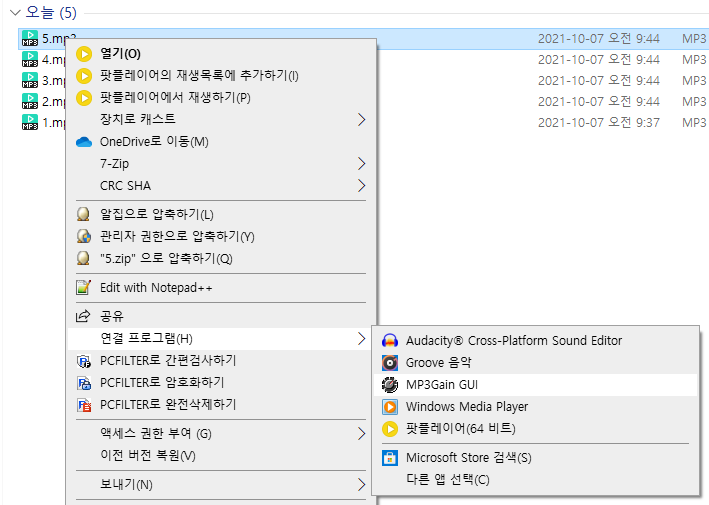Select 팟플레이어에서 재생하기(P)

click(222, 97)
